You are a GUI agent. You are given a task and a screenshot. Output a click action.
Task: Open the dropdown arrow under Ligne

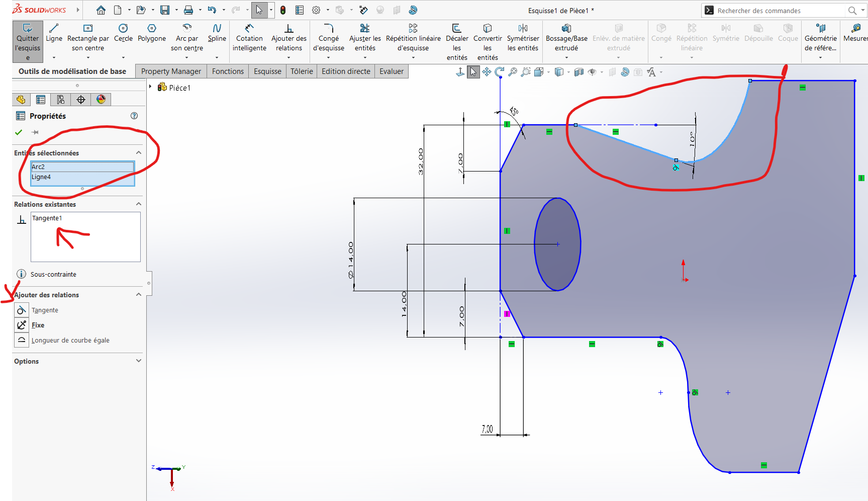(54, 58)
